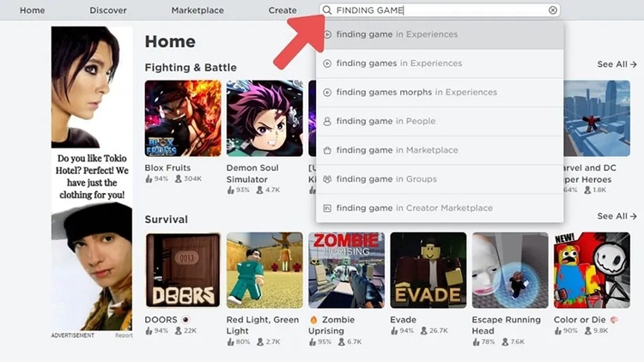Click play icon beside 'finding games' suggestion
The height and width of the screenshot is (362, 644).
tap(327, 63)
